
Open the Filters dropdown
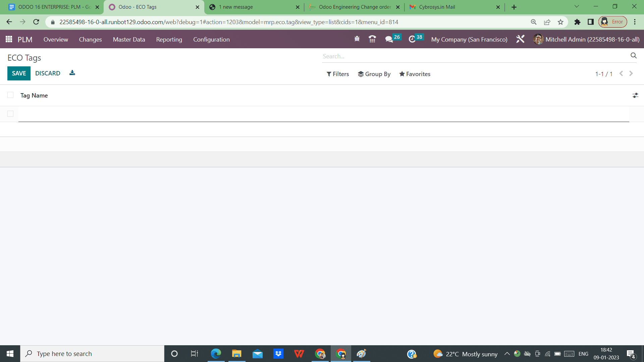[x=338, y=74]
